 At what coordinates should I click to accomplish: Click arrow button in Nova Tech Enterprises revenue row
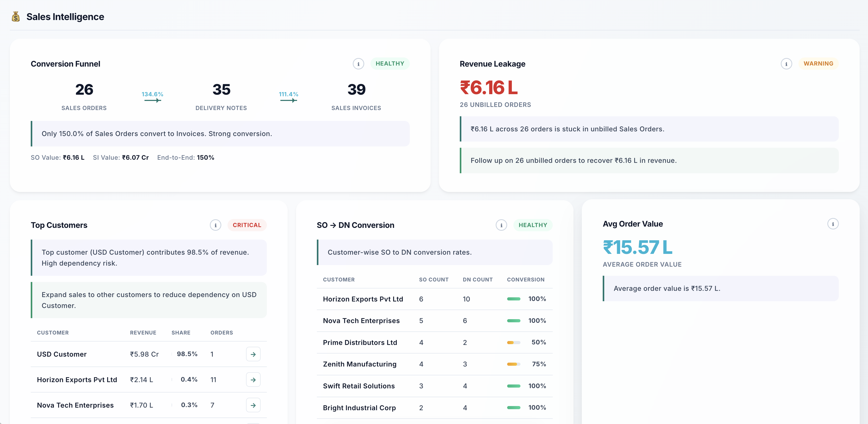coord(253,405)
